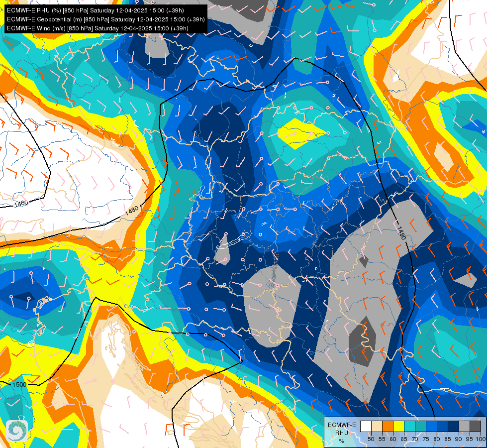487x448 pixels.
Task: Click the legend tick value 50
Action: [371, 439]
